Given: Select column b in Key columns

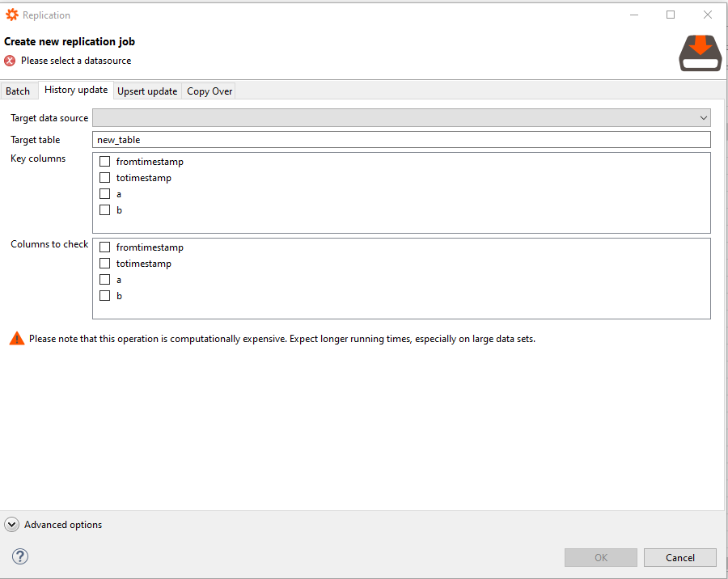Looking at the screenshot, I should click(104, 210).
